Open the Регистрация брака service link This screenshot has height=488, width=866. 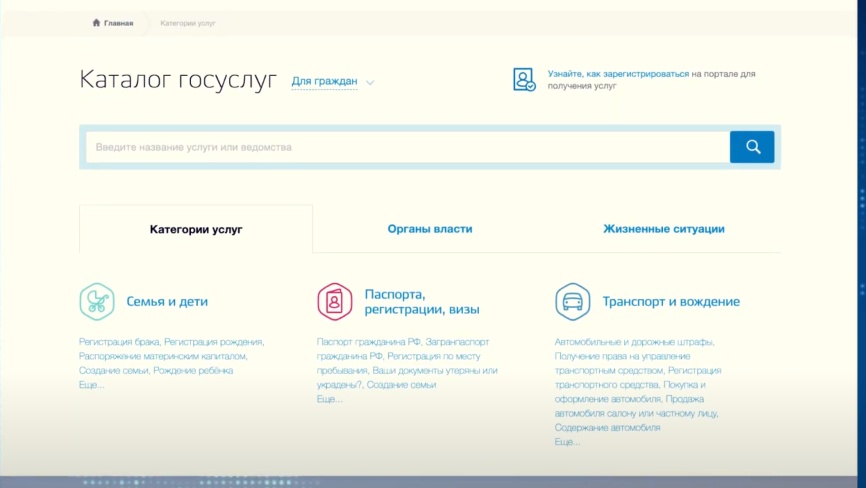click(x=119, y=342)
